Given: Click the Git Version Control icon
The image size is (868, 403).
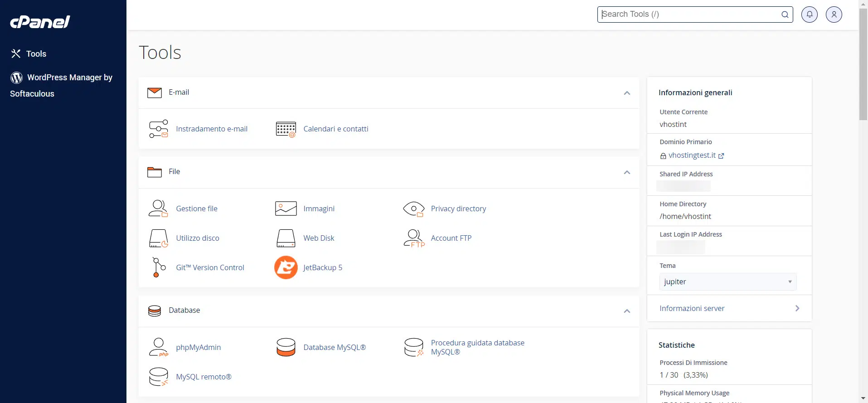Looking at the screenshot, I should click(159, 267).
